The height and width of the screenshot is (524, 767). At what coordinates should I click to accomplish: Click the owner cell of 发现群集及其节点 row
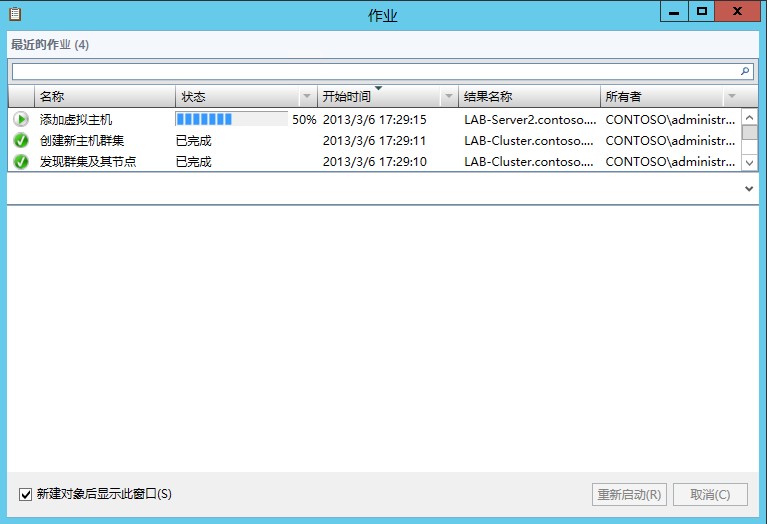click(670, 162)
